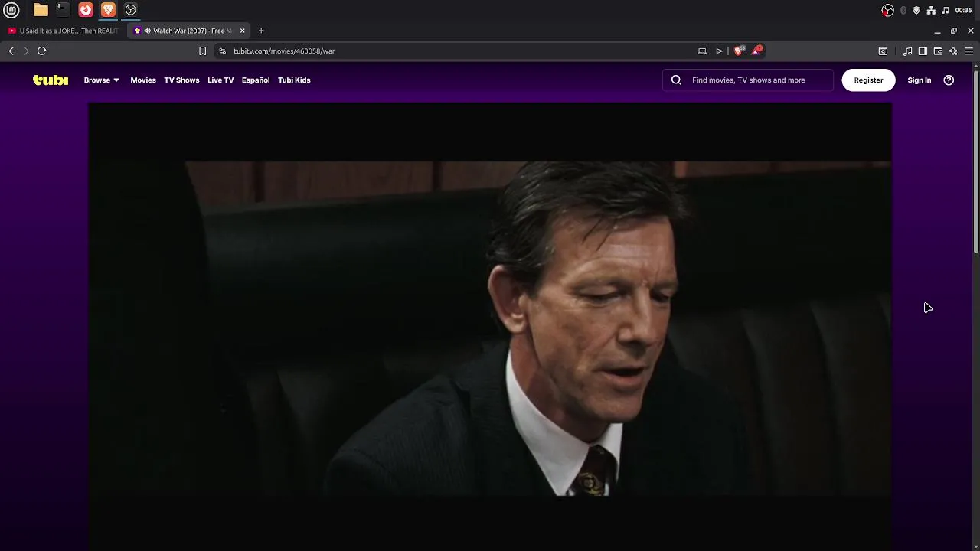
Task: Open Brave Rewards triangle icon
Action: point(756,51)
